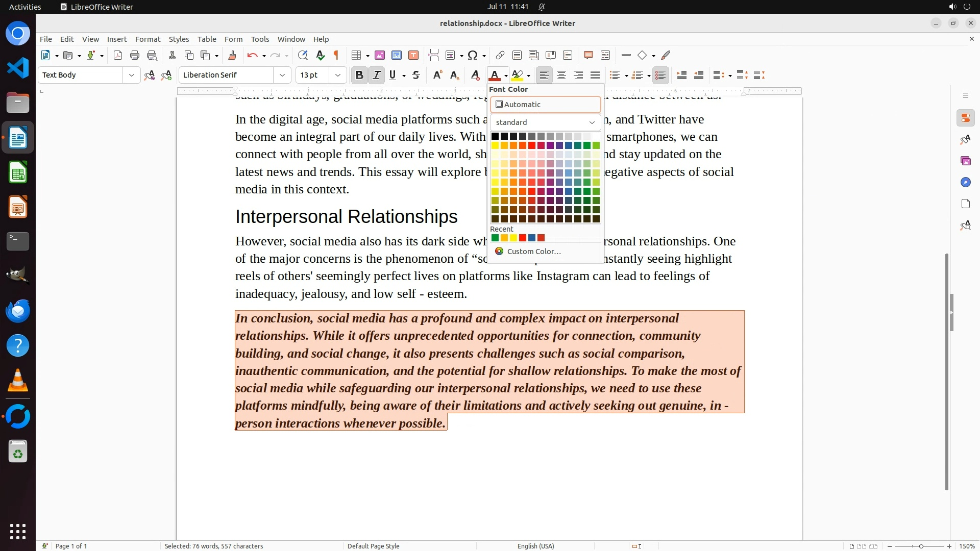
Task: Toggle Bold formatting off
Action: point(359,76)
